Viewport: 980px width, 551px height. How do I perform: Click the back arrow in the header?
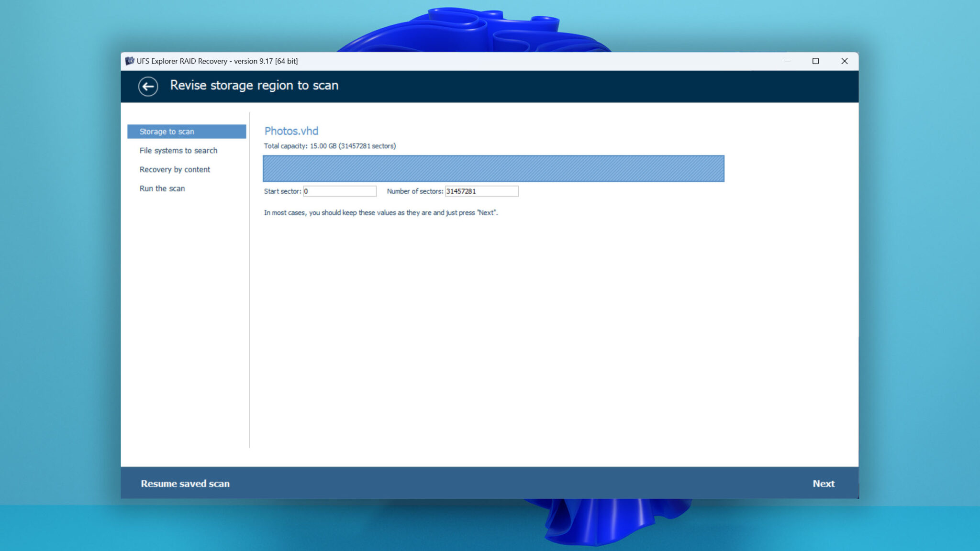[x=148, y=87]
